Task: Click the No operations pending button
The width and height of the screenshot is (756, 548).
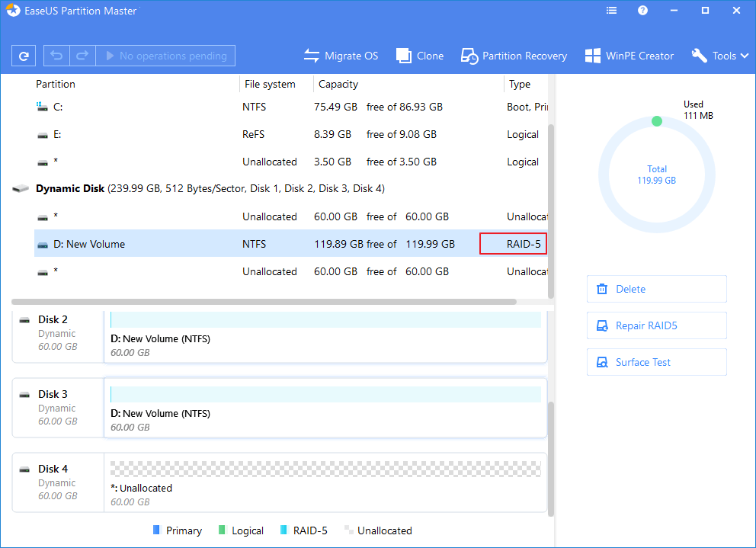Action: [x=165, y=56]
